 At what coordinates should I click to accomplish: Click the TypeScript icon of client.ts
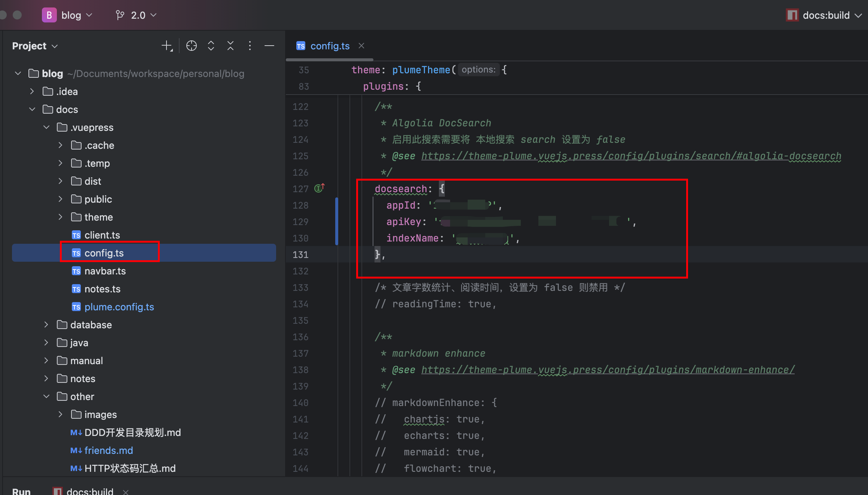(76, 235)
